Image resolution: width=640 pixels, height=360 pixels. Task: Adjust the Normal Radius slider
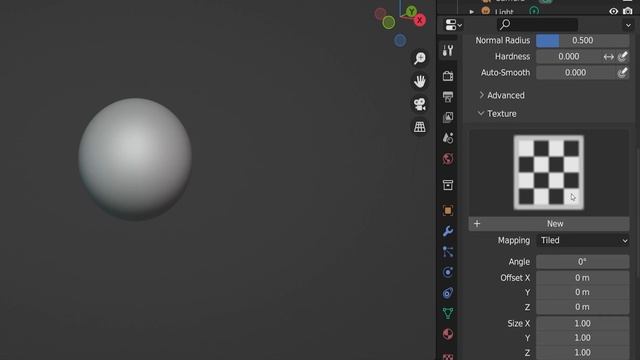click(x=582, y=40)
